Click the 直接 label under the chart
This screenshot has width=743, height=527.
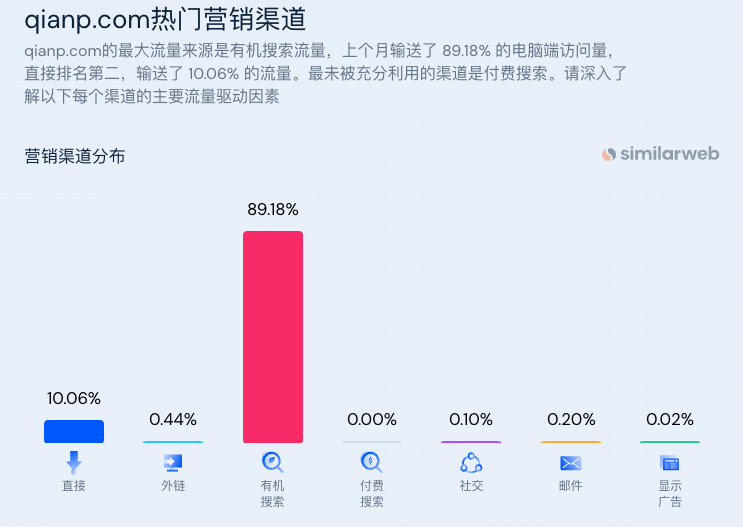tap(74, 486)
